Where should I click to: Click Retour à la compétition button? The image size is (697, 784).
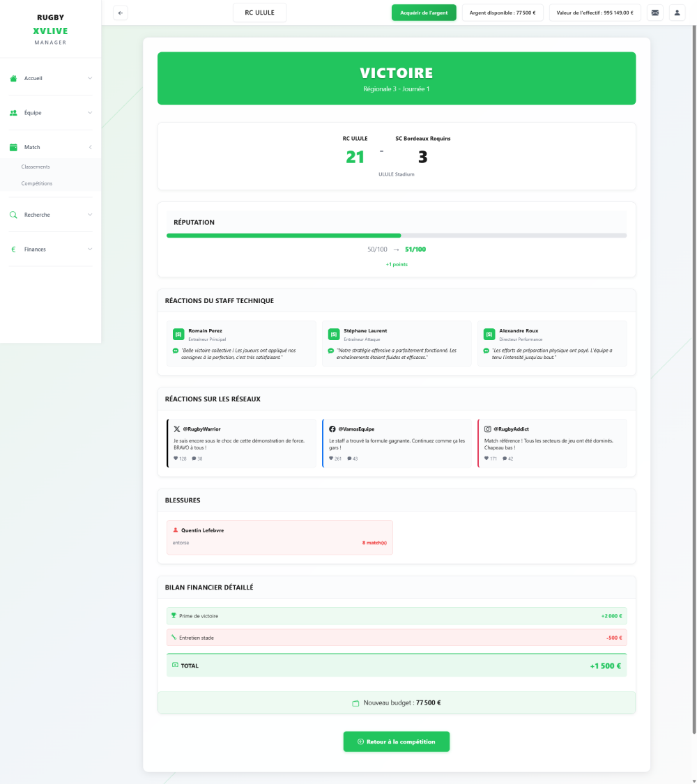click(396, 741)
